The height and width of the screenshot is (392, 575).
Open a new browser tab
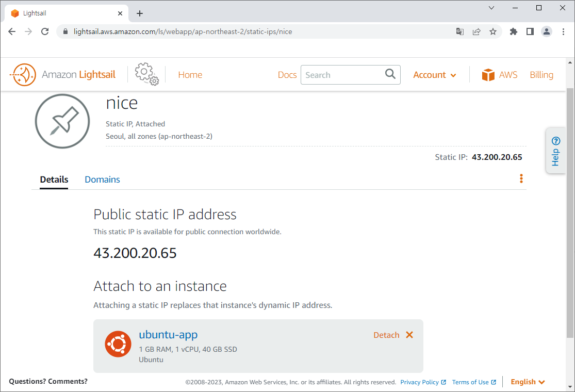140,13
